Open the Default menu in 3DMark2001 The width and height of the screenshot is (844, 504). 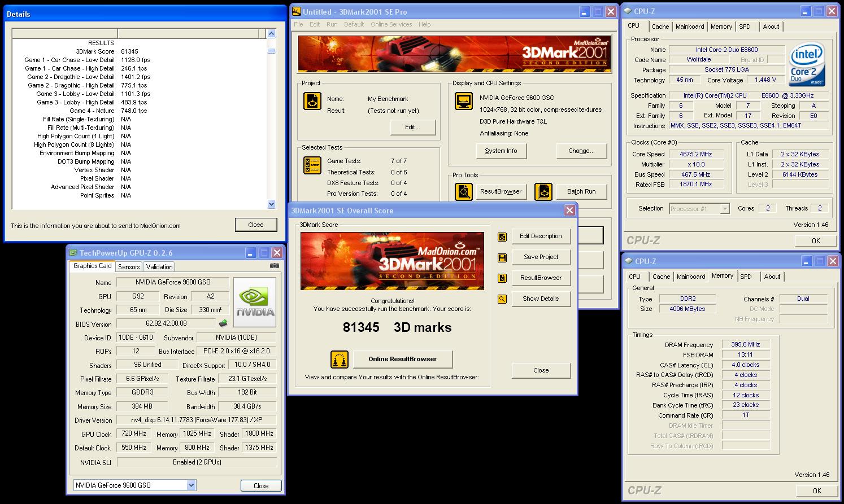coord(354,24)
